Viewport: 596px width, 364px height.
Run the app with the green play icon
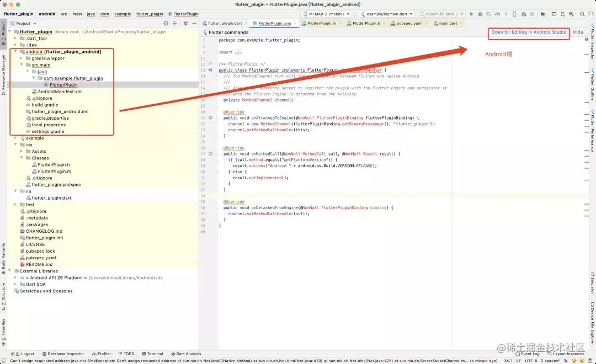tap(471, 14)
